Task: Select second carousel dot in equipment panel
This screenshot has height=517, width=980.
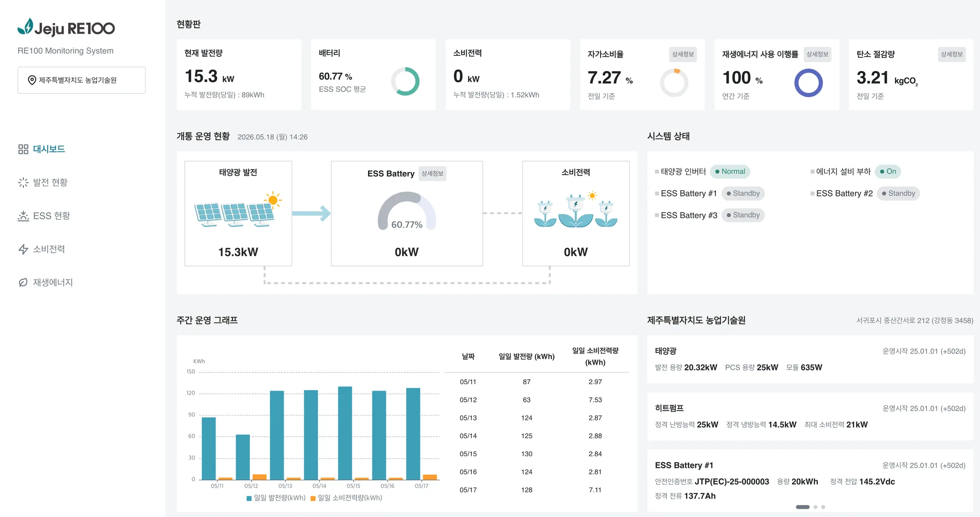Action: tap(815, 507)
